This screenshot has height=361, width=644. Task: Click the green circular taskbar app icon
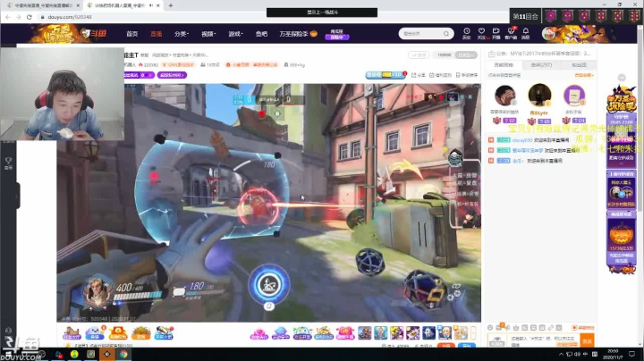tap(74, 354)
